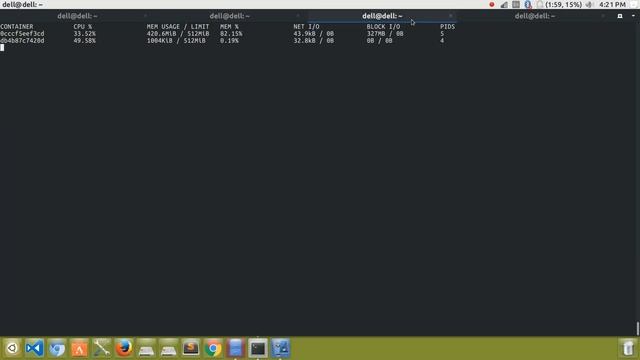Switch to the first dell@dell terminal tab

pyautogui.click(x=77, y=16)
